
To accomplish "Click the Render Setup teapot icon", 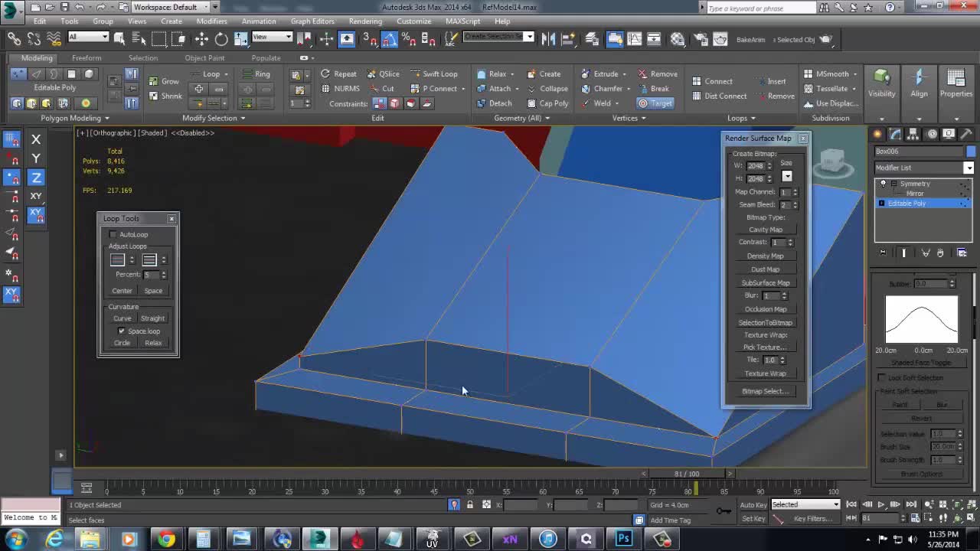I will click(699, 39).
